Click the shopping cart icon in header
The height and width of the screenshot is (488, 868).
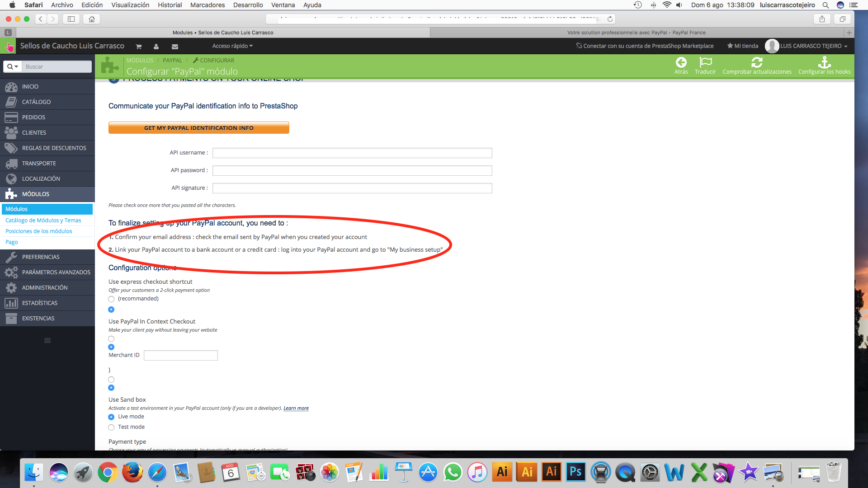pos(139,47)
